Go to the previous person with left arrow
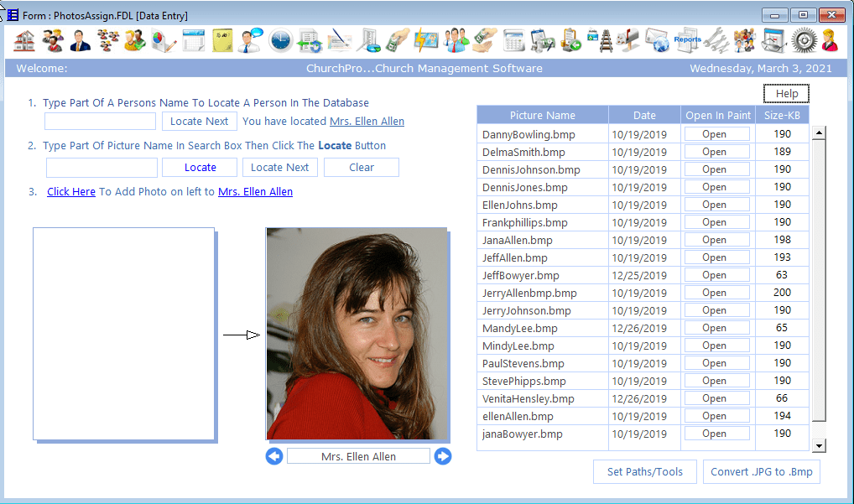Image resolution: width=854 pixels, height=504 pixels. 274,456
